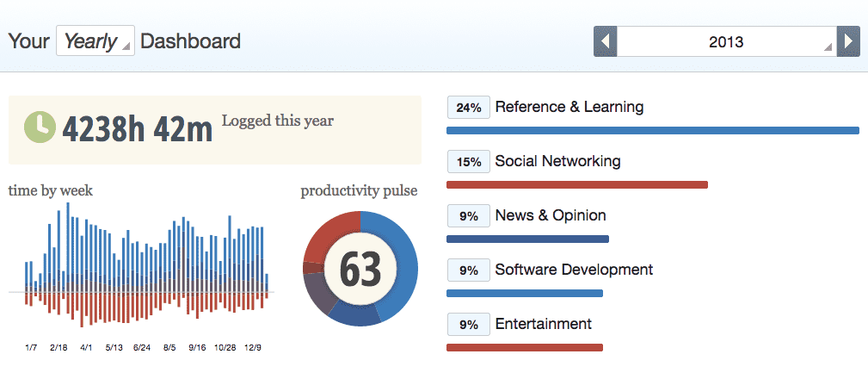Click the News & Opinion bar
Image resolution: width=868 pixels, height=379 pixels.
click(x=527, y=239)
